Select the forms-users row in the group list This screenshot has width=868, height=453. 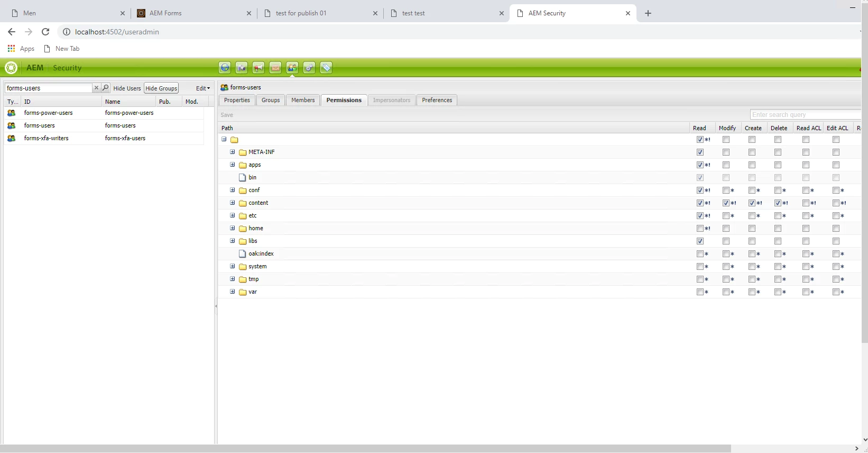104,125
